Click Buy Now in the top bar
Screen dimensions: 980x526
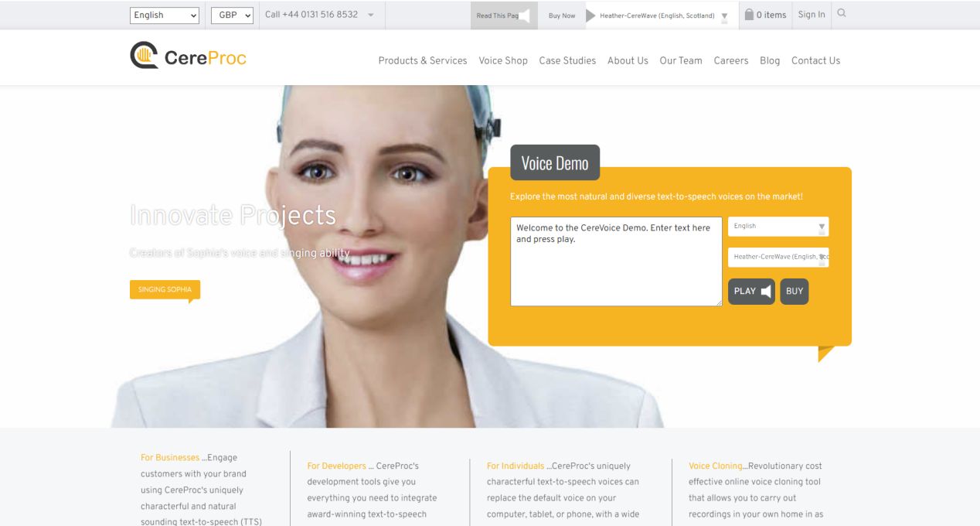pos(562,15)
